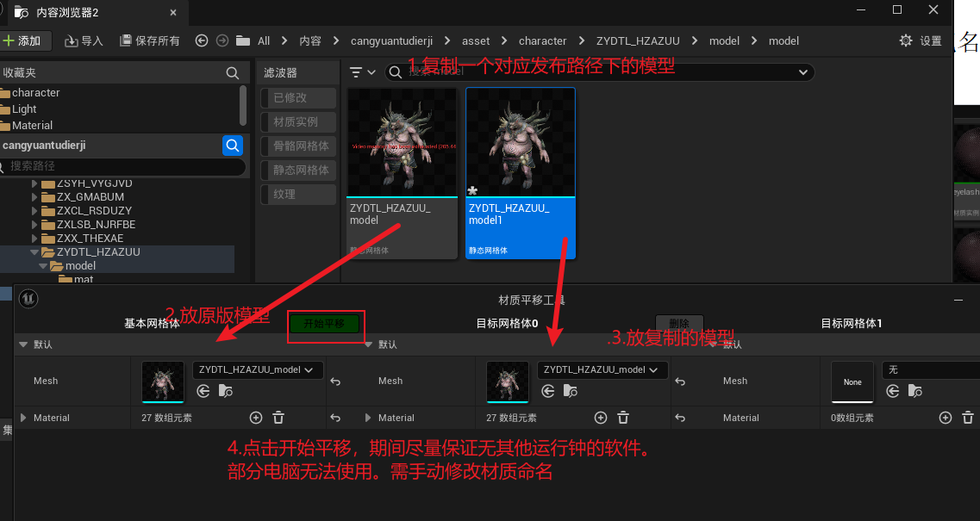Click Save All (保存所有) icon
The height and width of the screenshot is (521, 980).
coord(126,40)
